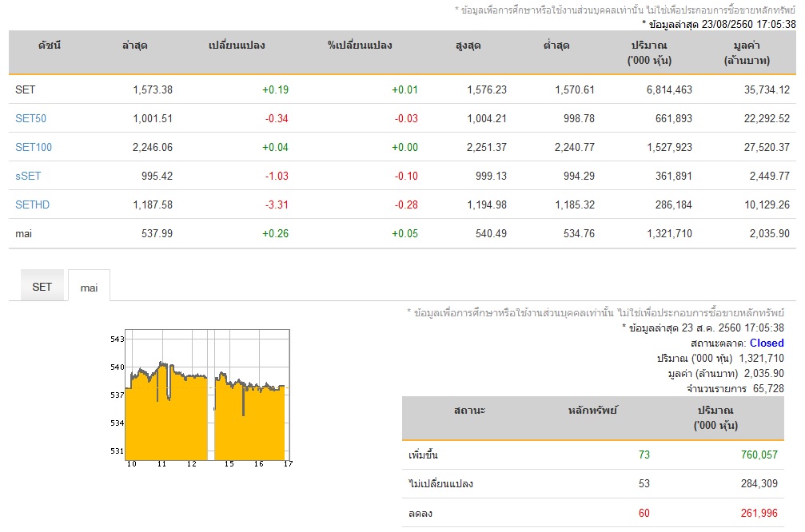The width and height of the screenshot is (805, 532).
Task: Click advancing securities count 73
Action: click(x=644, y=455)
